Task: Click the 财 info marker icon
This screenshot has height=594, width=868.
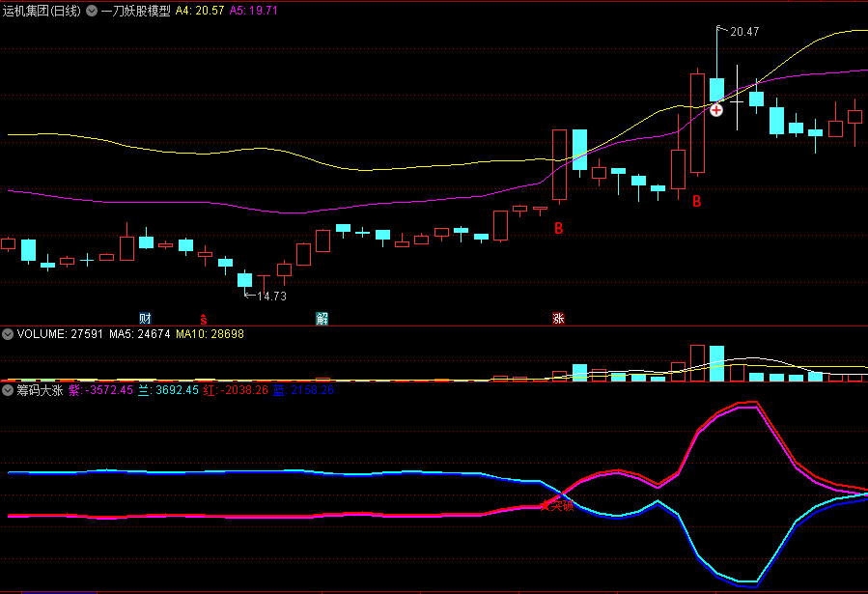Action: click(145, 319)
